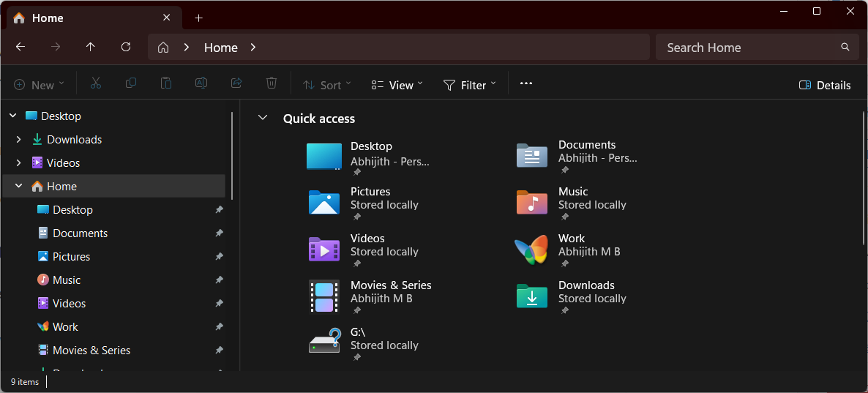Expand the Downloads tree node
Screen dimensions: 868x393
coord(19,140)
